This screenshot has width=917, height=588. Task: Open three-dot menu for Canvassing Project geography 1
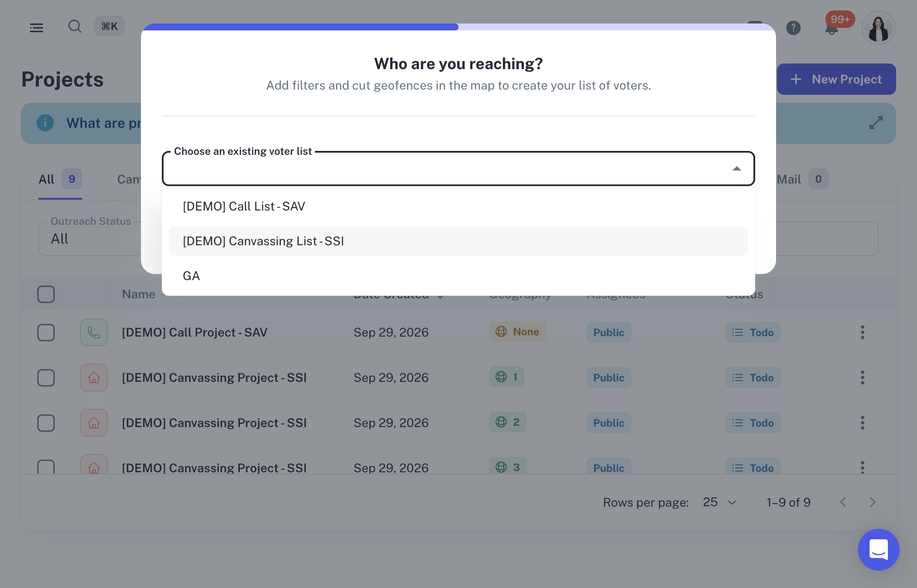tap(862, 378)
